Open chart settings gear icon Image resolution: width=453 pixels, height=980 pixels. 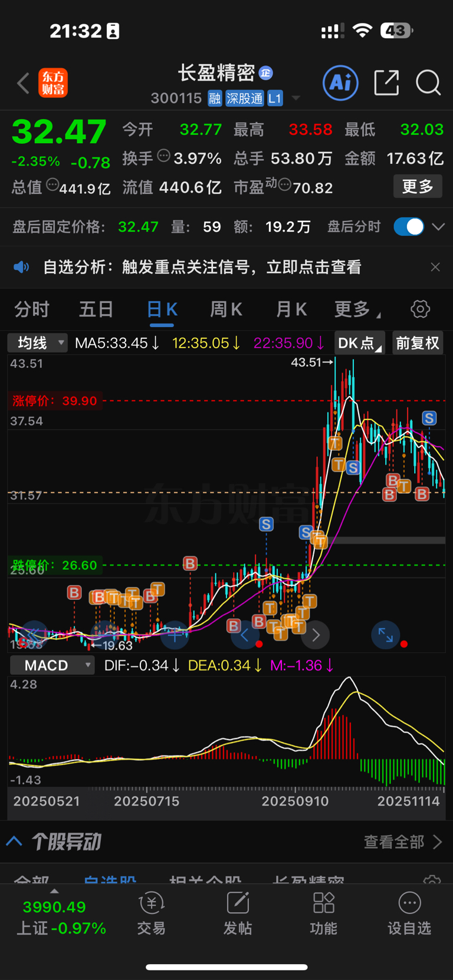420,309
